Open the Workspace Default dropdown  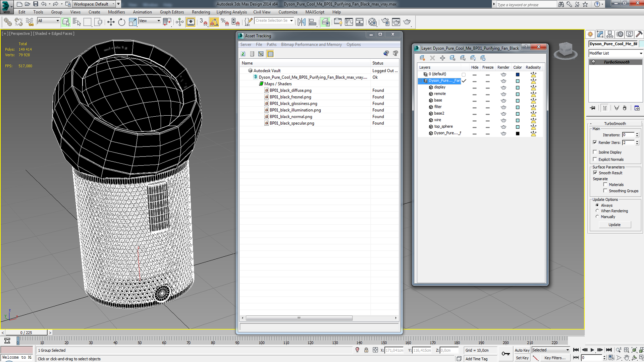click(x=94, y=4)
